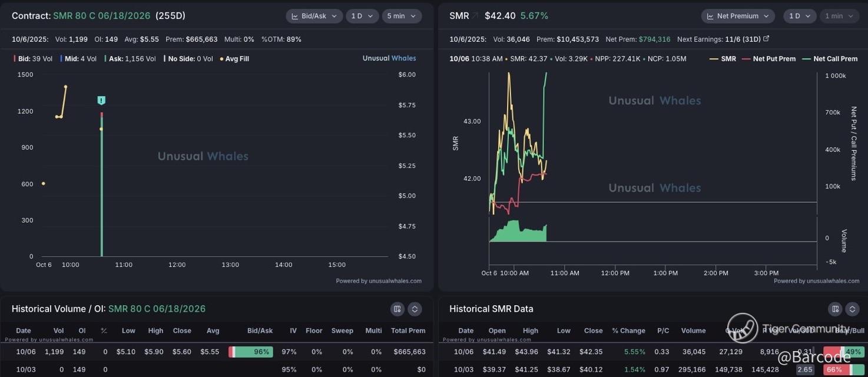This screenshot has height=377, width=868.
Task: Open columns settings for Historical Volume / OI table
Action: coord(397,309)
